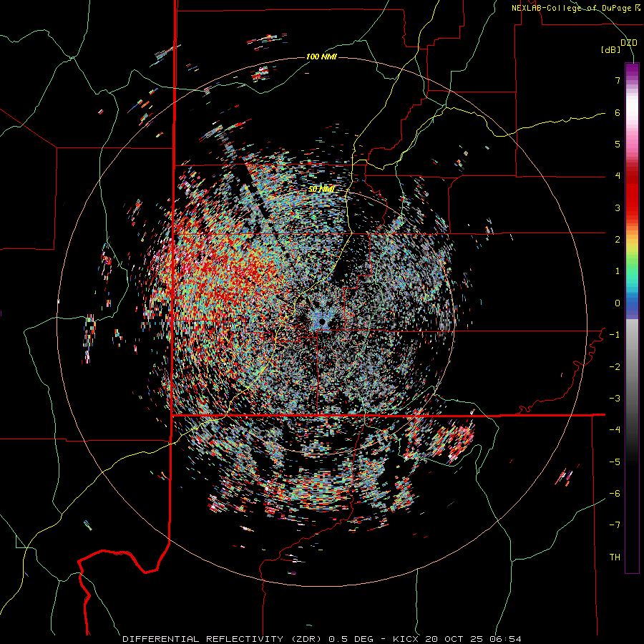The width and height of the screenshot is (644, 644).
Task: Click the Differential Reflectivity KICX caption at bottom
Action: pos(322,639)
